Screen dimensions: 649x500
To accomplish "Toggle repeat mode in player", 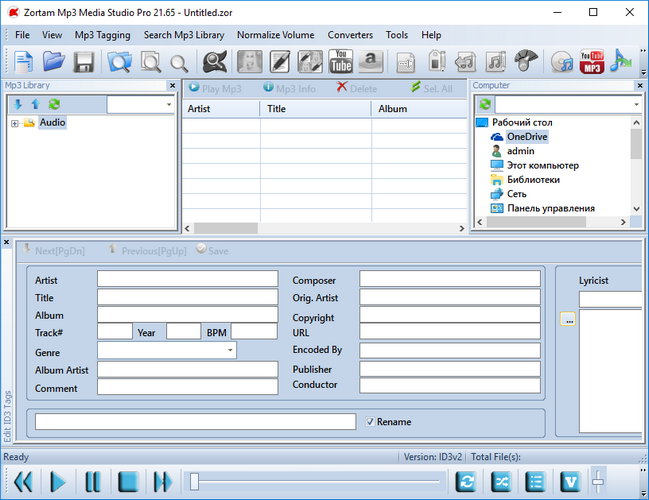I will [x=466, y=482].
